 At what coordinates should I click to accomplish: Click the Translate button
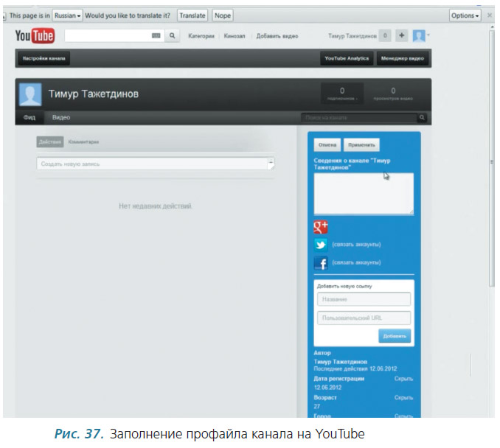tap(192, 15)
